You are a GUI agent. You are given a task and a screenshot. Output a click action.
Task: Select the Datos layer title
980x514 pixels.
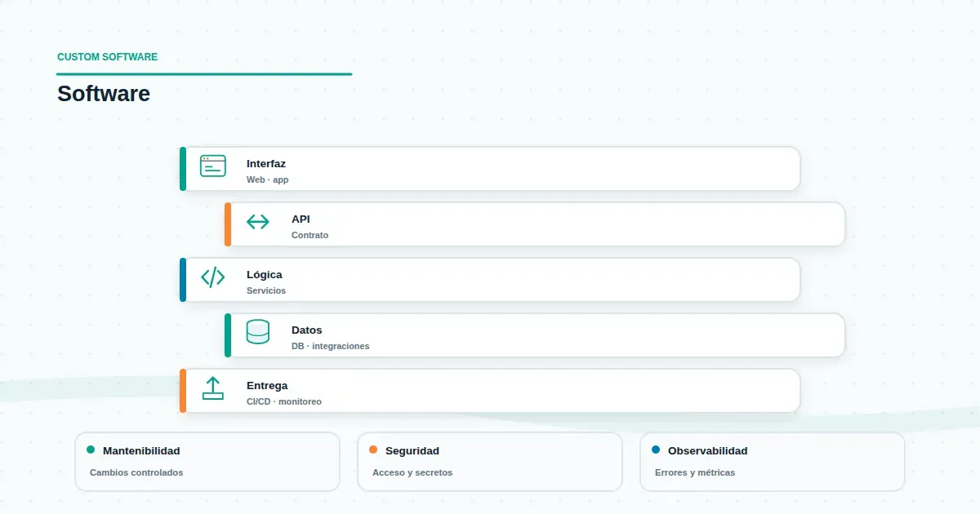pyautogui.click(x=307, y=330)
